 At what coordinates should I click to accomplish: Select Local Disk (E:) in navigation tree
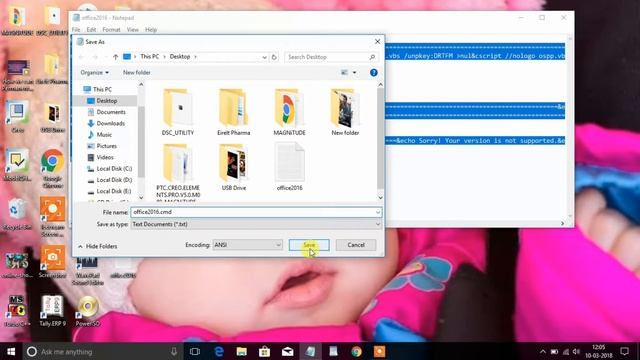pyautogui.click(x=113, y=191)
